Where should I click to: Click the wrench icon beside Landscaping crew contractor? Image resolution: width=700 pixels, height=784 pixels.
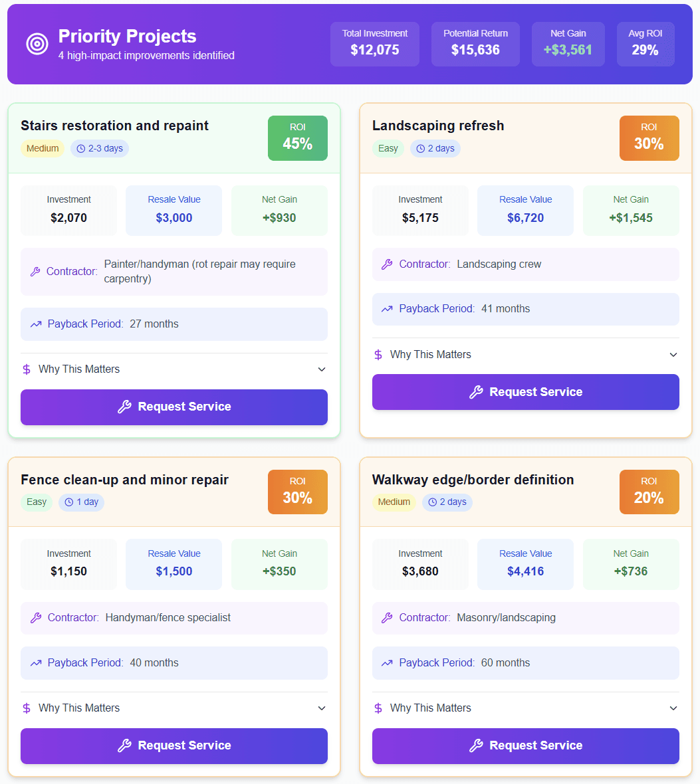click(x=387, y=264)
